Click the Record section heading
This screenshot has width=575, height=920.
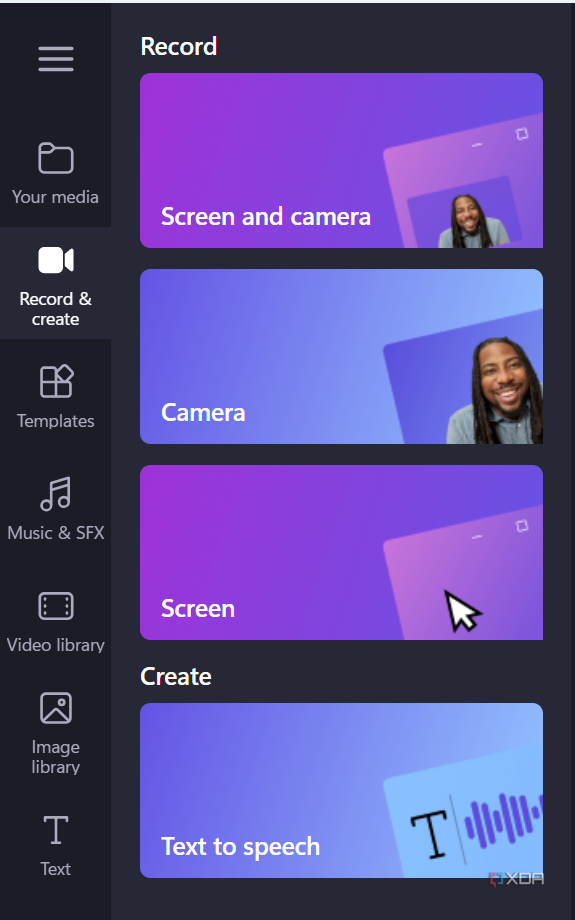[x=179, y=46]
